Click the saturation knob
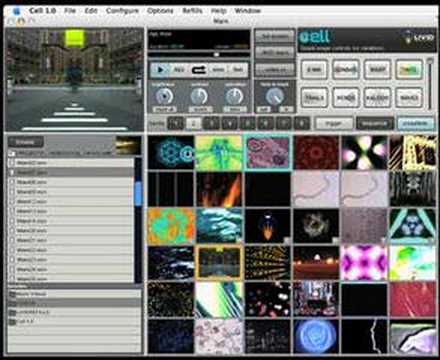 click(x=235, y=97)
